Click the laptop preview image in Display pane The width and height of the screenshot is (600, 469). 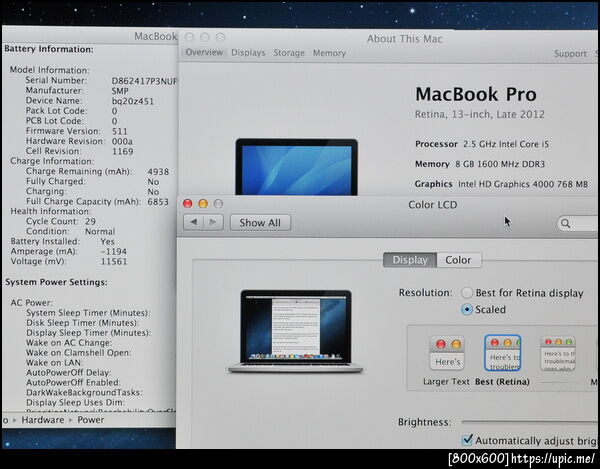coord(295,331)
